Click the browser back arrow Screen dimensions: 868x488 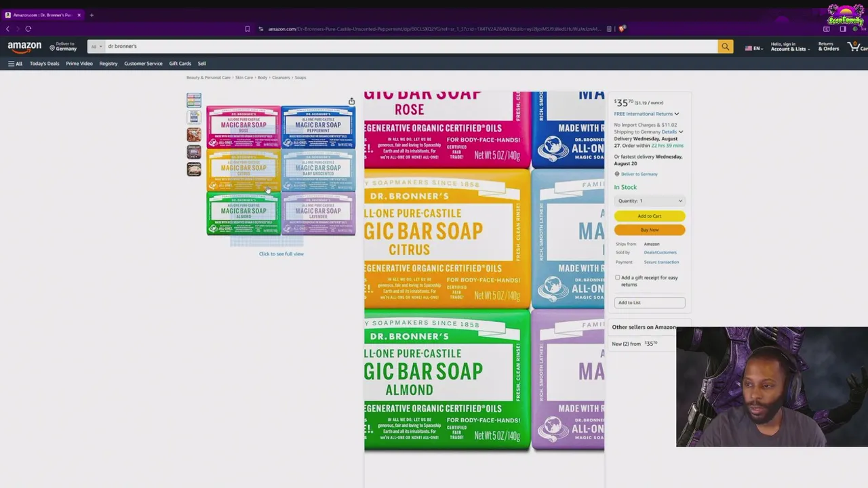point(8,29)
